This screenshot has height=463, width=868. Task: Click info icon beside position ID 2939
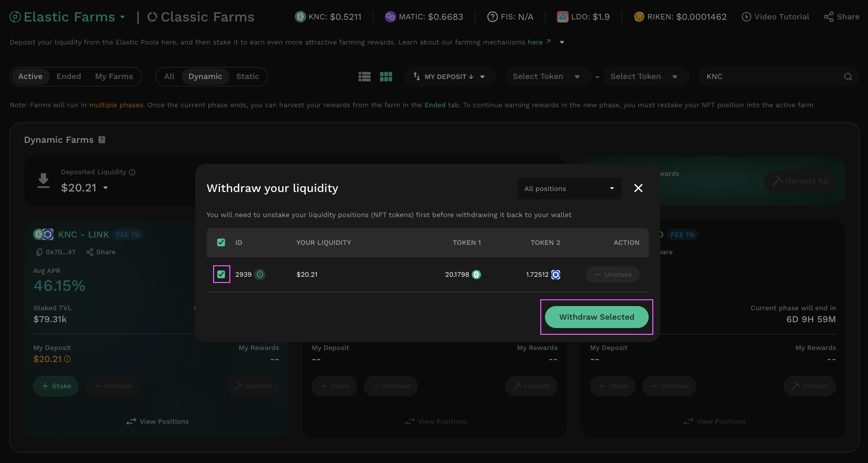(260, 275)
